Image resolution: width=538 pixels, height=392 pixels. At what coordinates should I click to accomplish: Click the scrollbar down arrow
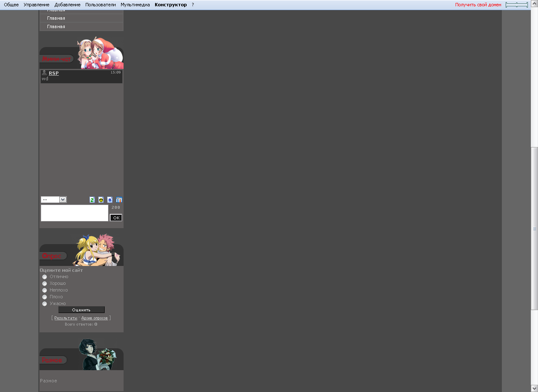[535, 388]
